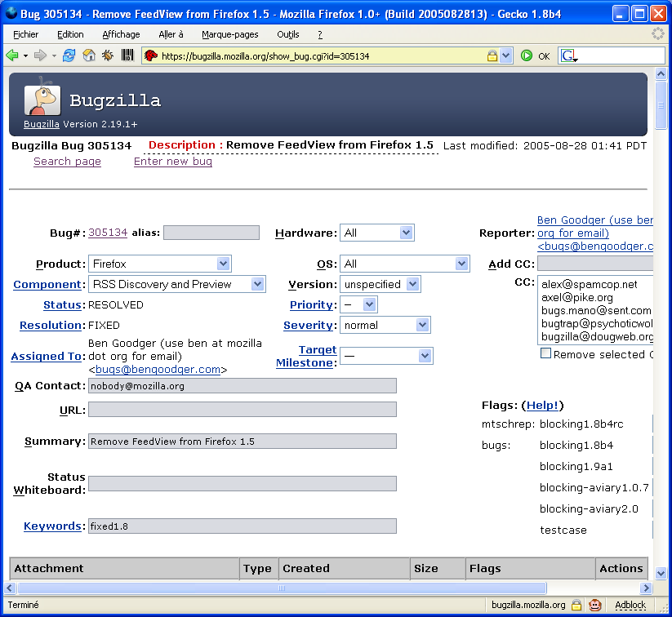Open the Product dropdown showing Firefox

click(x=160, y=264)
